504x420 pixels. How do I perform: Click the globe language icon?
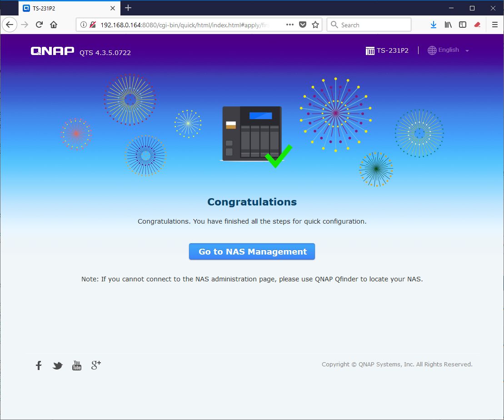432,50
